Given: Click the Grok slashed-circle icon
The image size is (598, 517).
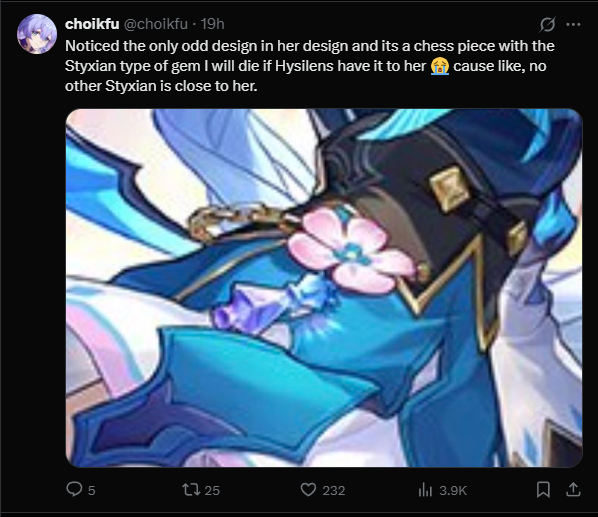Looking at the screenshot, I should coord(547,25).
